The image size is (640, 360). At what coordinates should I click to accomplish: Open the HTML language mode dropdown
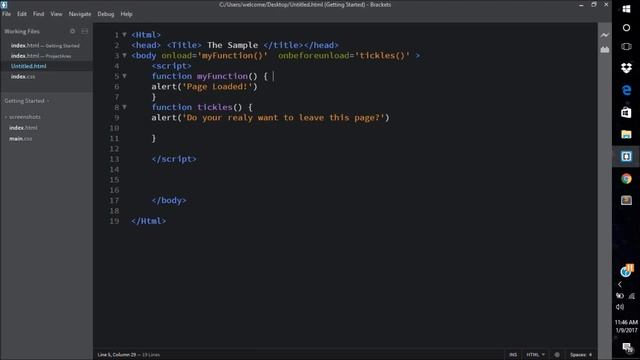pos(535,355)
